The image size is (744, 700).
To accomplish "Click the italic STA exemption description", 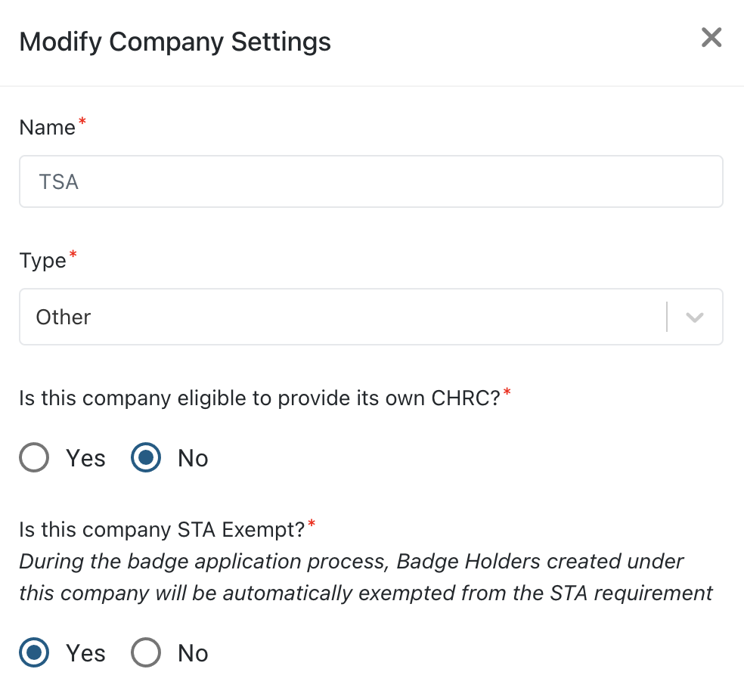I will [x=366, y=578].
